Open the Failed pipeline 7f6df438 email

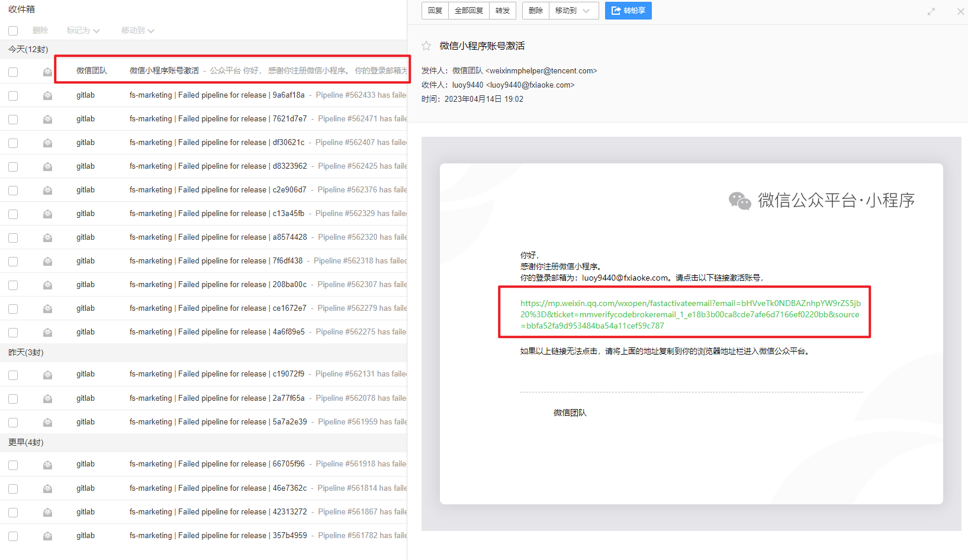tap(204, 261)
